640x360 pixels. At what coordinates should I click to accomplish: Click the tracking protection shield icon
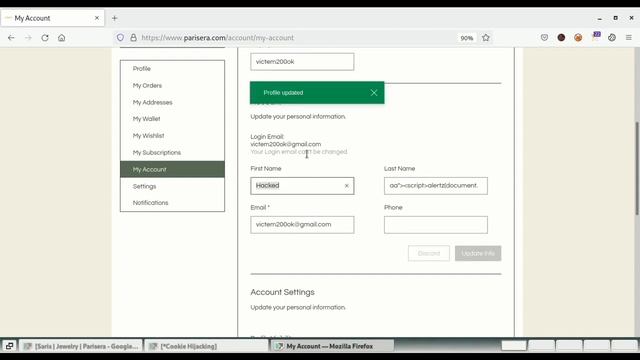tap(120, 38)
